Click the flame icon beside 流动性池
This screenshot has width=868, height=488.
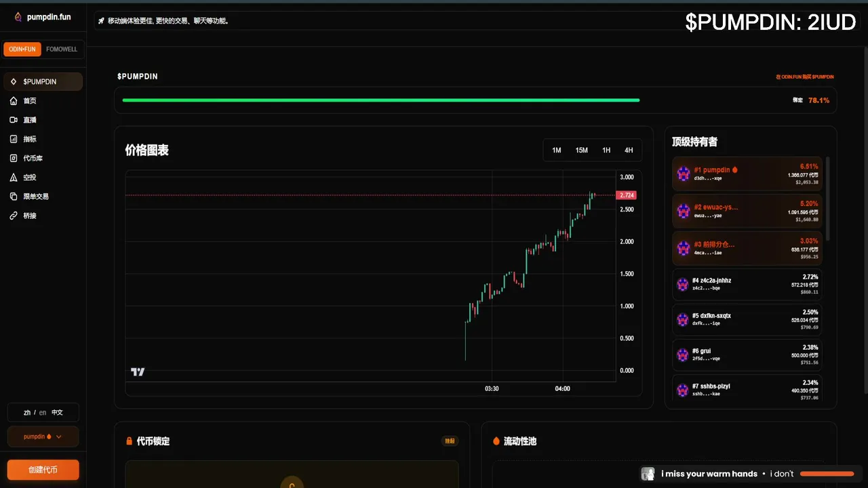pos(496,441)
